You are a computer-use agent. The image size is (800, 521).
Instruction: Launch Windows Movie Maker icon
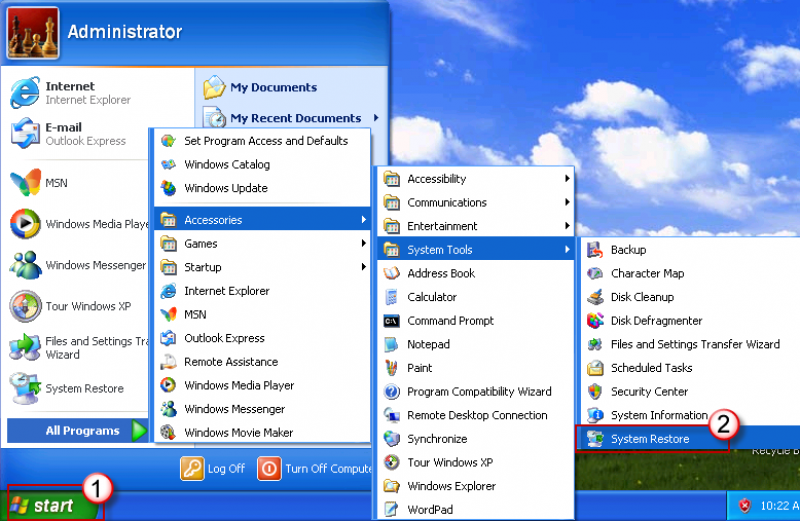point(168,433)
